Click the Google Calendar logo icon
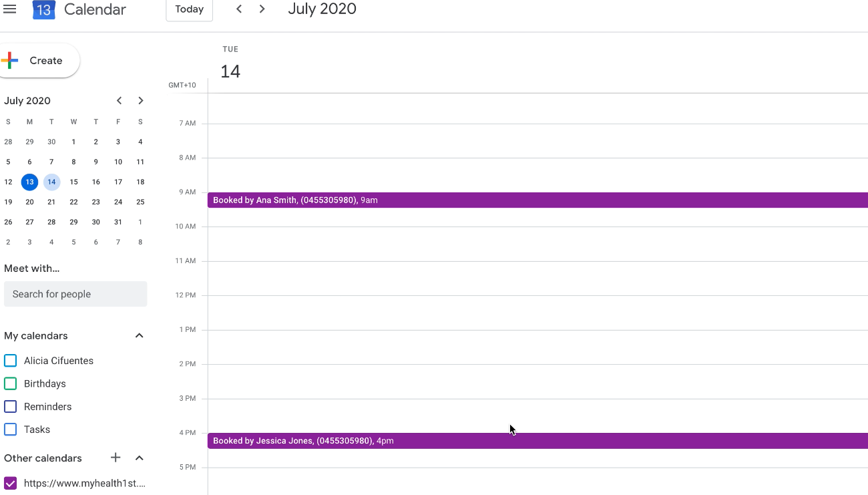The image size is (868, 495). coord(43,10)
